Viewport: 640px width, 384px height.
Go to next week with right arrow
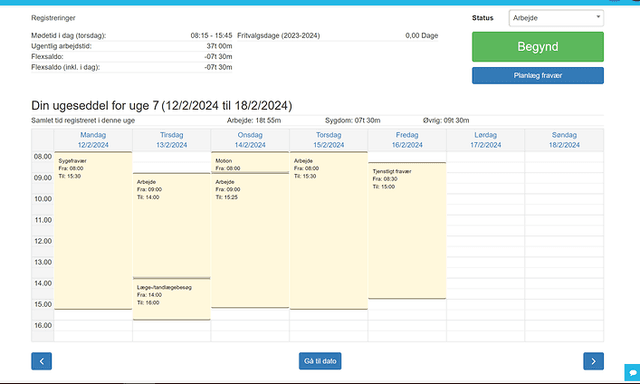click(593, 361)
